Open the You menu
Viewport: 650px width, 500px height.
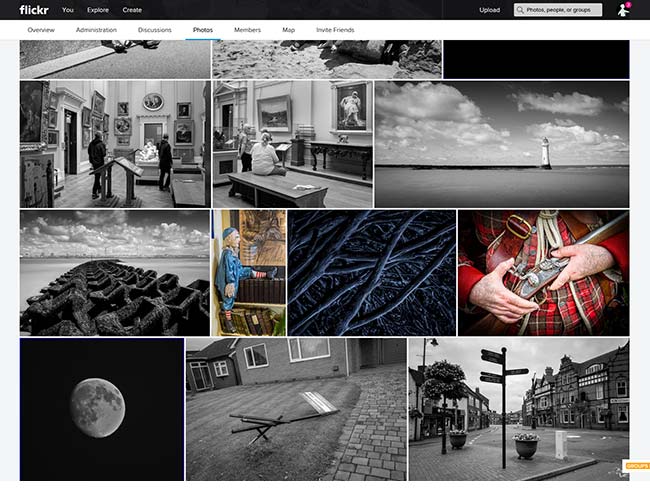pos(68,10)
